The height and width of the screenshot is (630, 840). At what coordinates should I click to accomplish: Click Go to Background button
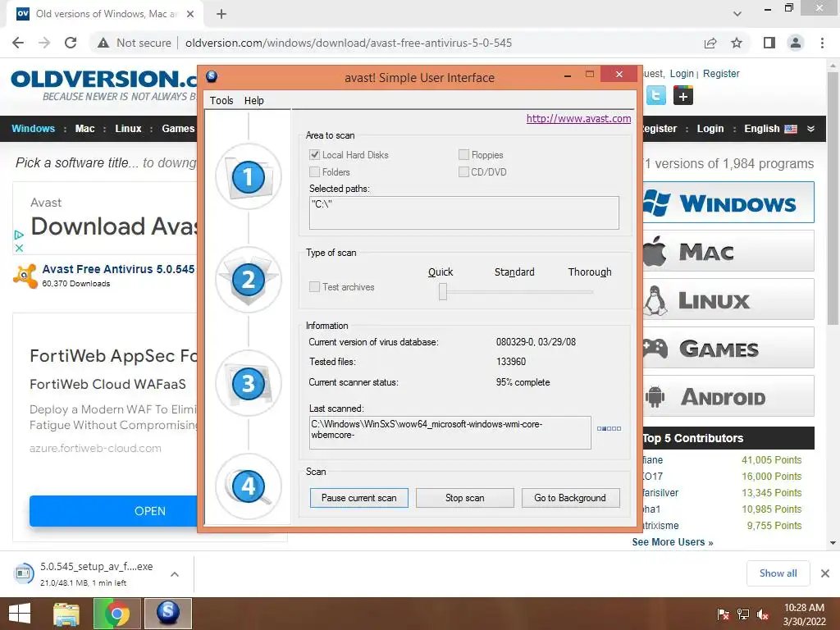tap(571, 498)
